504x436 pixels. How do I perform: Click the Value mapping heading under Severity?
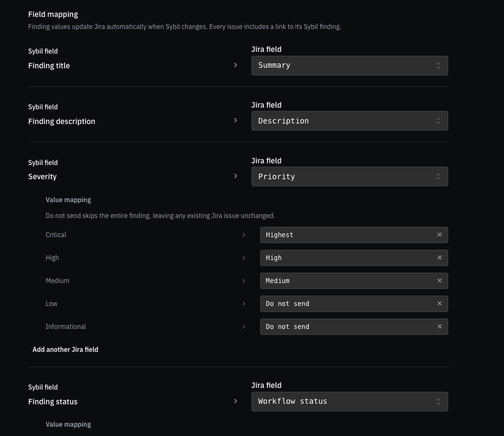click(x=68, y=200)
